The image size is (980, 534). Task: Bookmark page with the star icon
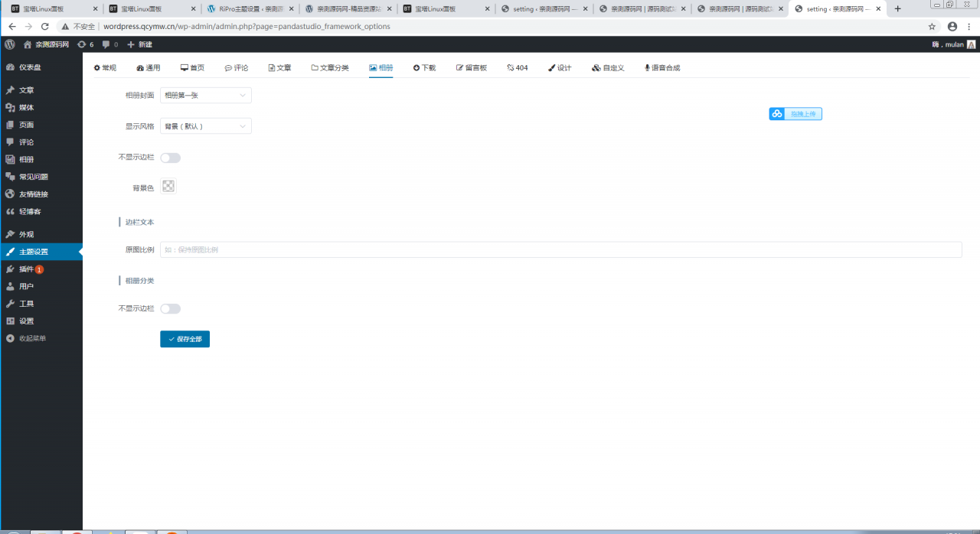click(x=932, y=26)
